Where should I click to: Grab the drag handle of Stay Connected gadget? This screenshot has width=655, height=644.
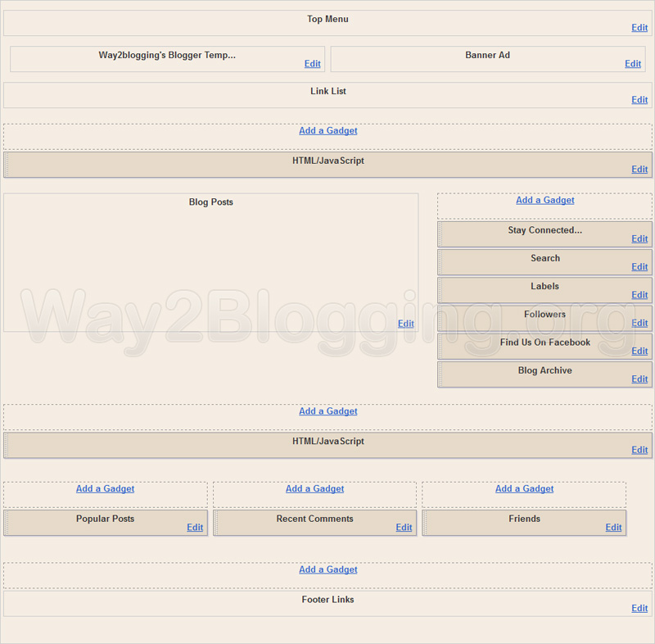pos(440,234)
